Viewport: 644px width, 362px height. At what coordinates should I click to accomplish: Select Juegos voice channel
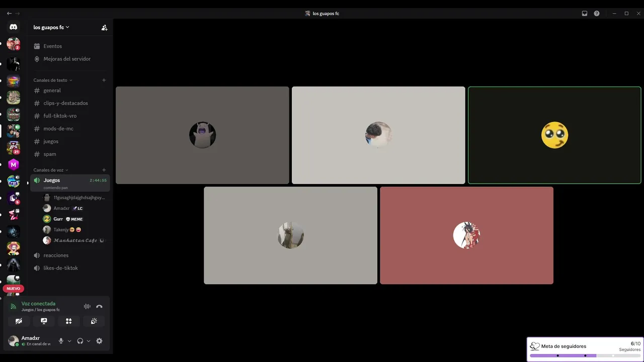(70, 183)
